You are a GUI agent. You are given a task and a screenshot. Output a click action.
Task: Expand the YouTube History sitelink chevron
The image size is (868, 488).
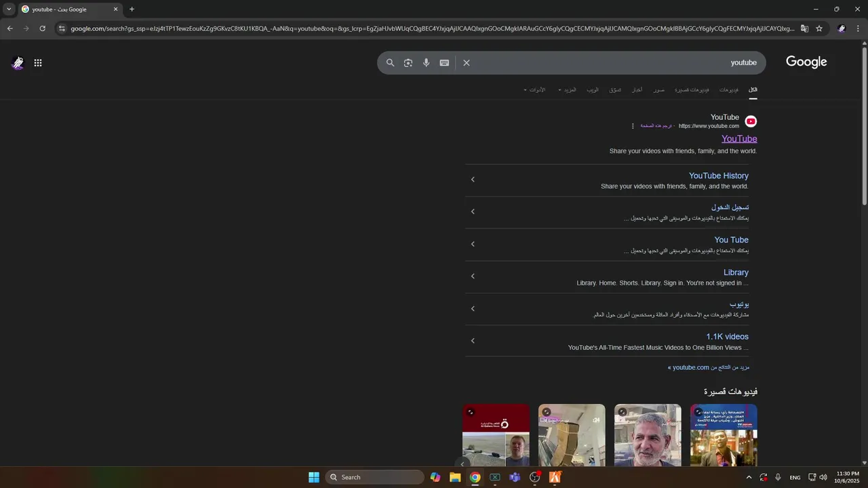(473, 180)
